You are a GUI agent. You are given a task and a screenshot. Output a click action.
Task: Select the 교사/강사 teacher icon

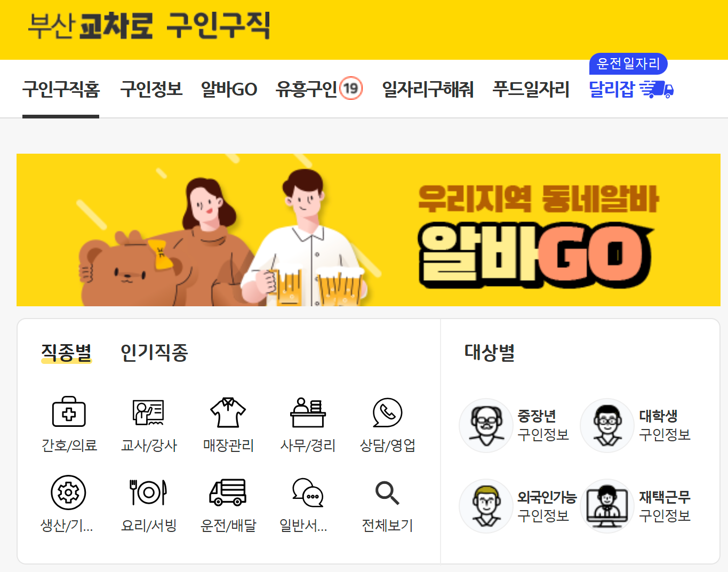(x=148, y=412)
